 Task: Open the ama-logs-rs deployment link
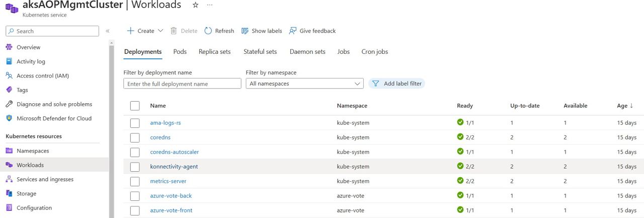[x=165, y=123]
